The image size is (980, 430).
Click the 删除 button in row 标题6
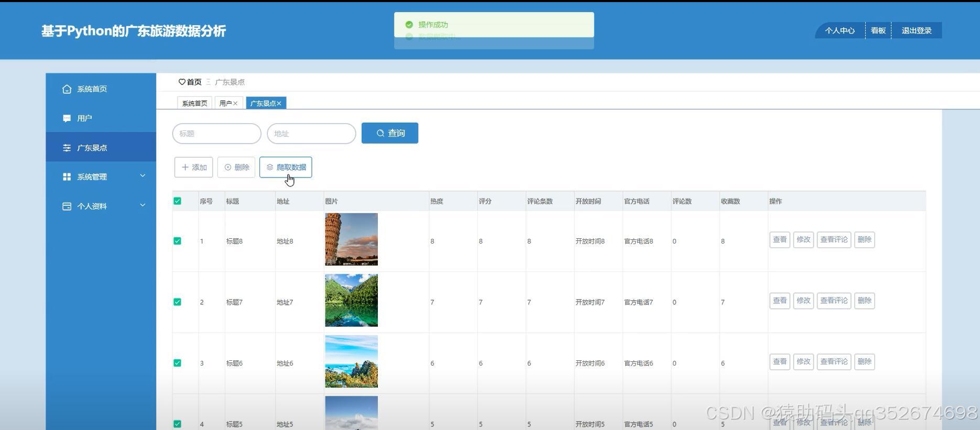[x=864, y=361]
